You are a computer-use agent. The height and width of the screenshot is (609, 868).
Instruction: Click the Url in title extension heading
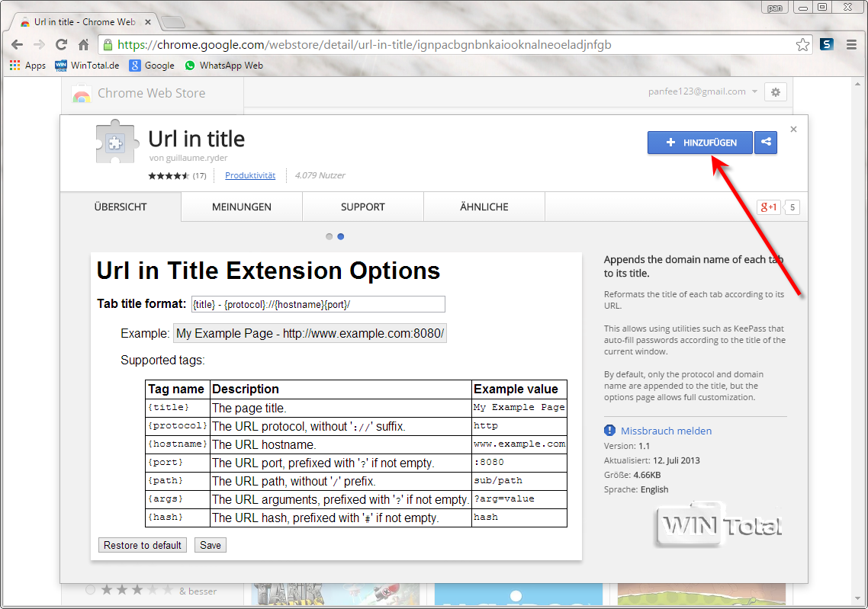tap(197, 138)
